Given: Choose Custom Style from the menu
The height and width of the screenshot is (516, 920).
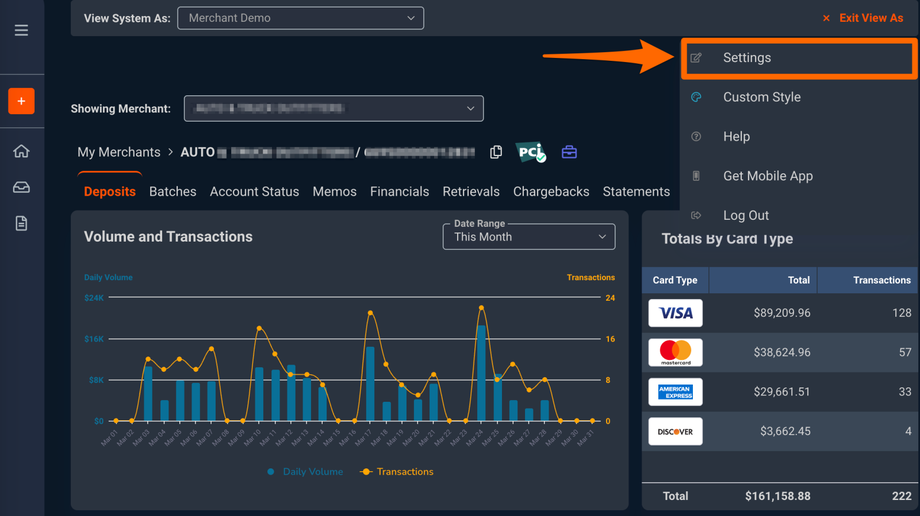Looking at the screenshot, I should pos(761,97).
